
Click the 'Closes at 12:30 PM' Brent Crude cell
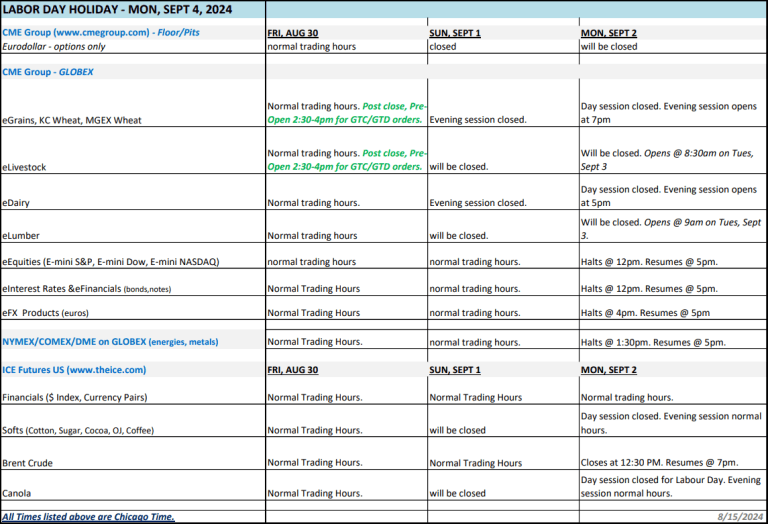click(659, 463)
